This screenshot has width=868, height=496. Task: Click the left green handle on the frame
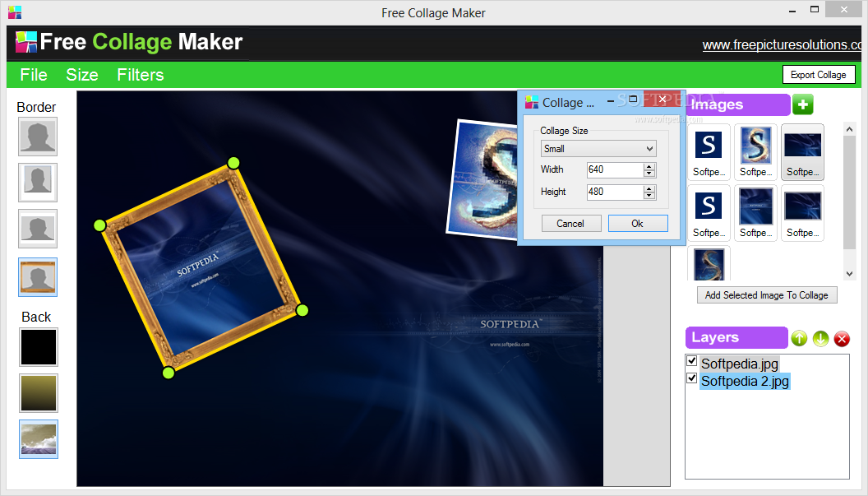(99, 225)
